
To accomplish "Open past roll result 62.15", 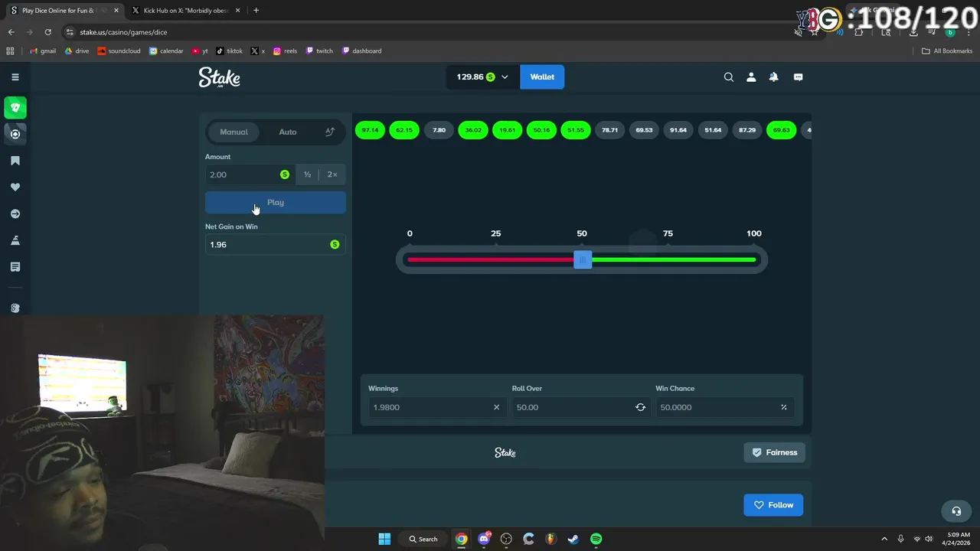I will click(404, 130).
